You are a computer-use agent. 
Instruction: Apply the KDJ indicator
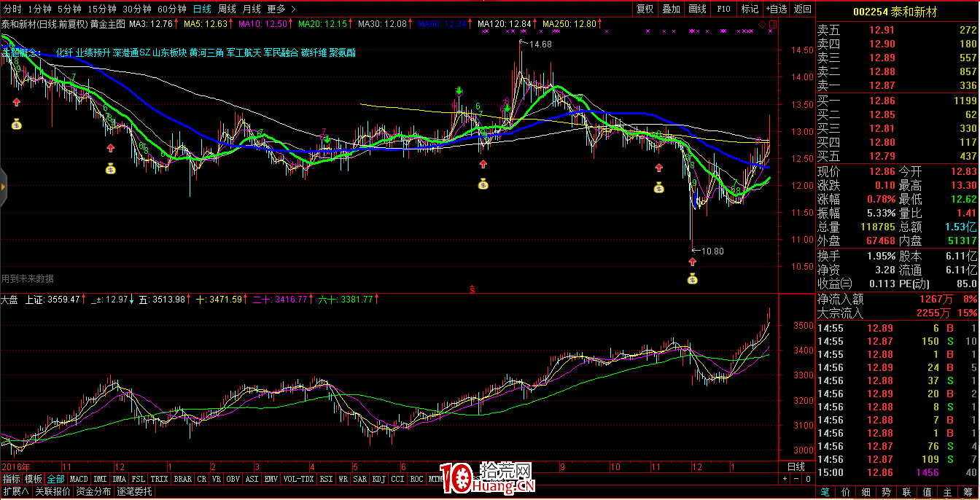(379, 479)
